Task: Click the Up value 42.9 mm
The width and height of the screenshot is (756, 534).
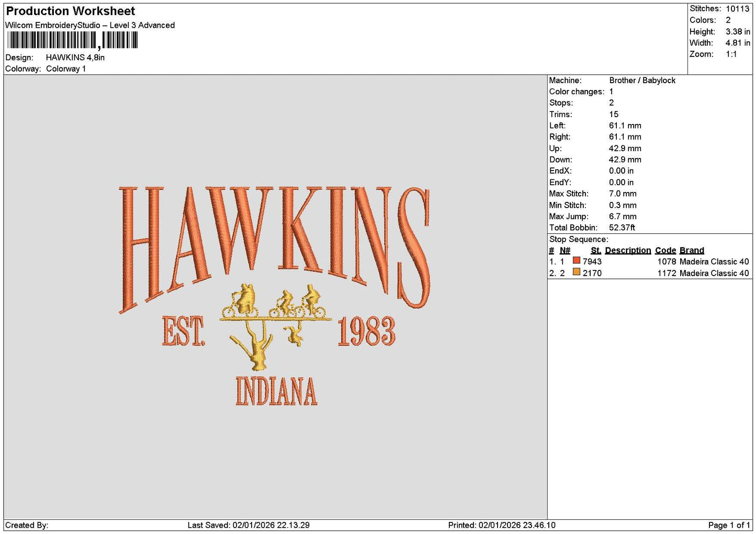Action: pyautogui.click(x=625, y=149)
